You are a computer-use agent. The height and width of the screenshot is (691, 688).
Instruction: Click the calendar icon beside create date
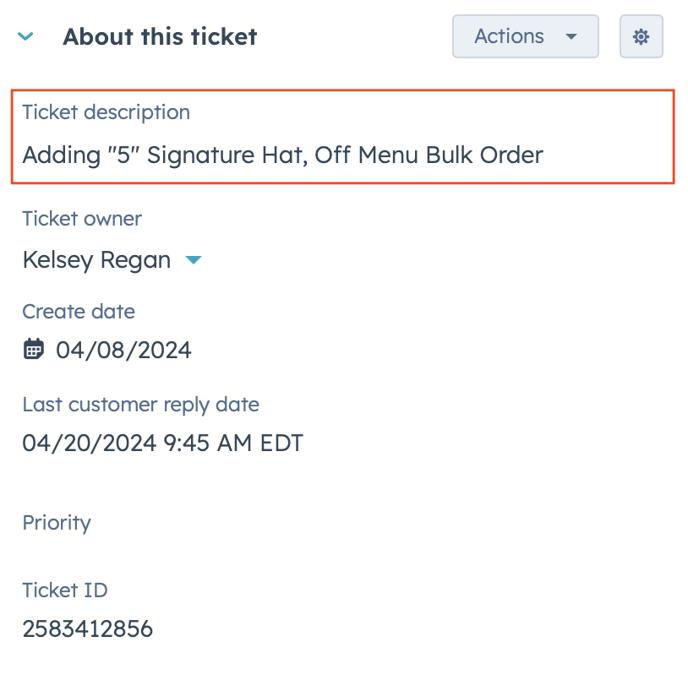pyautogui.click(x=34, y=350)
